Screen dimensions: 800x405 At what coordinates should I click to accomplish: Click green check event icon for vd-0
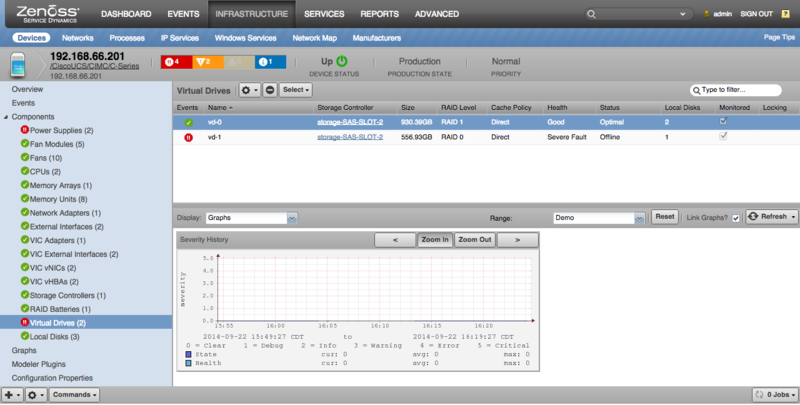188,122
